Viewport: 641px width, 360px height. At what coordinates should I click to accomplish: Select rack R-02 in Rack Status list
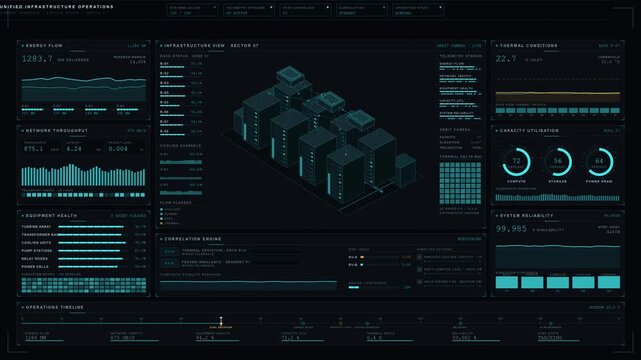181,74
